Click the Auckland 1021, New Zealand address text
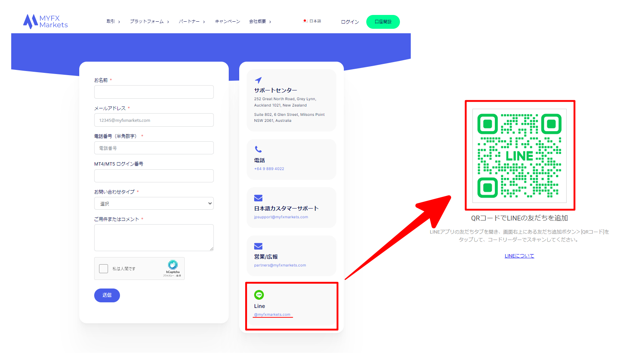This screenshot has height=364, width=641. tap(280, 105)
